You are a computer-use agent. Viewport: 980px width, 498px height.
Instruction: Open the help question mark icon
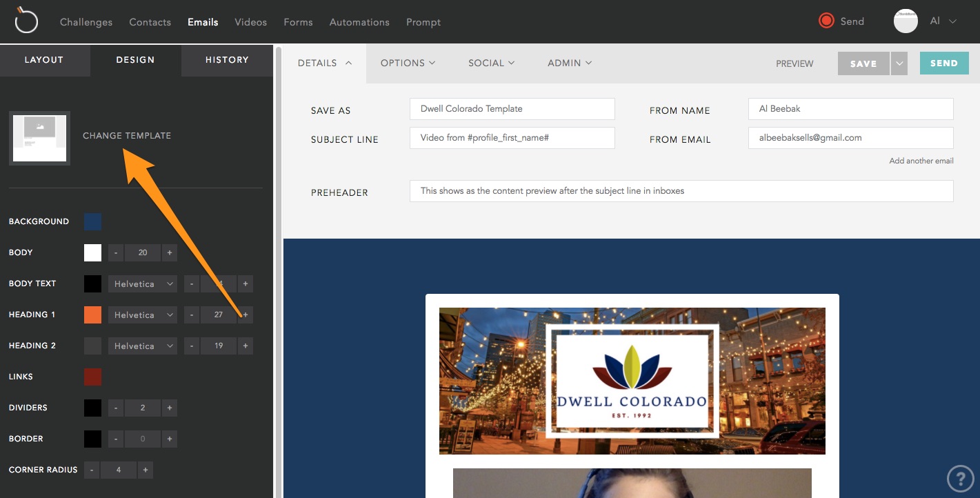[x=960, y=478]
